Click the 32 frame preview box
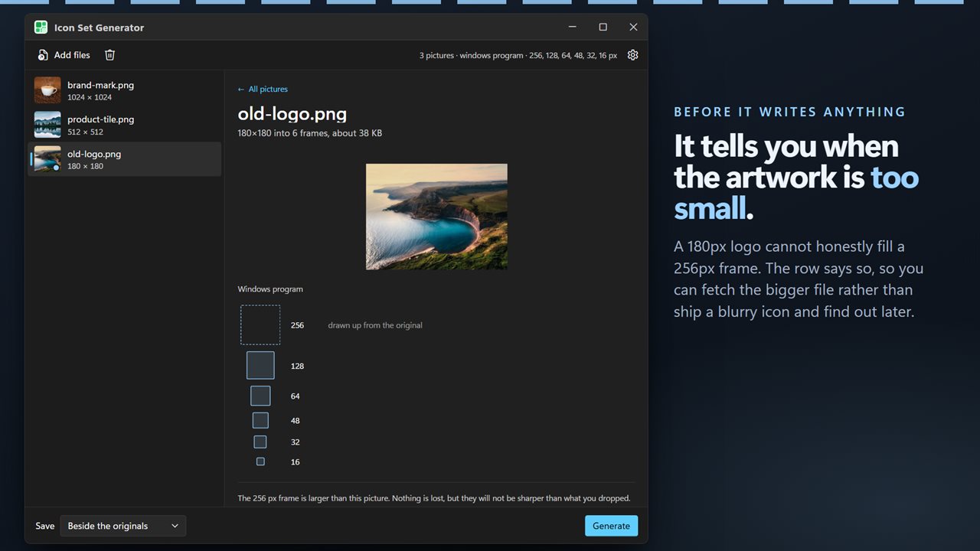The image size is (980, 551). pyautogui.click(x=260, y=442)
